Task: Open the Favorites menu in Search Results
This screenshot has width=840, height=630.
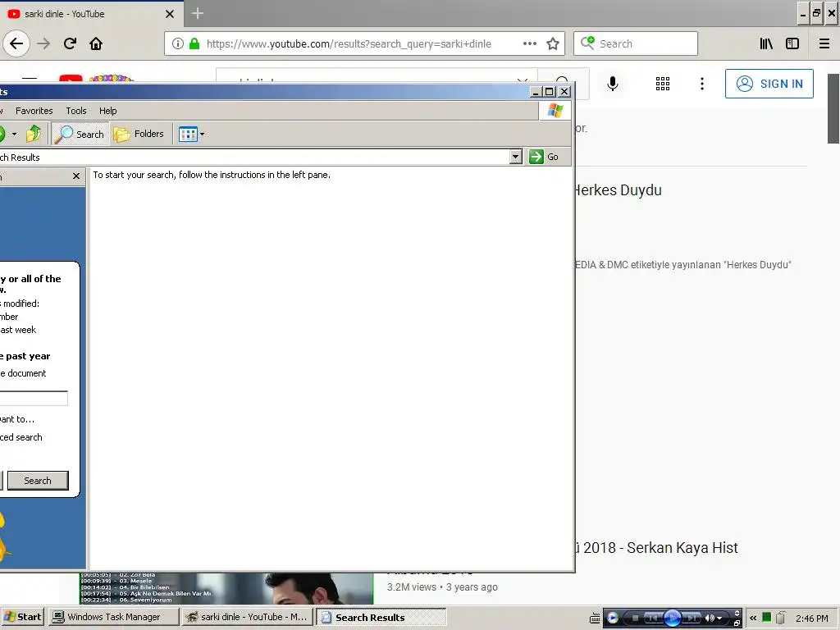Action: 34,111
